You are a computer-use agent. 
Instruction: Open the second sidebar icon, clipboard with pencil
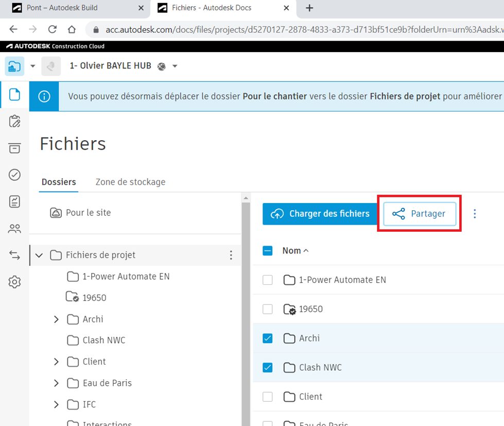point(14,121)
